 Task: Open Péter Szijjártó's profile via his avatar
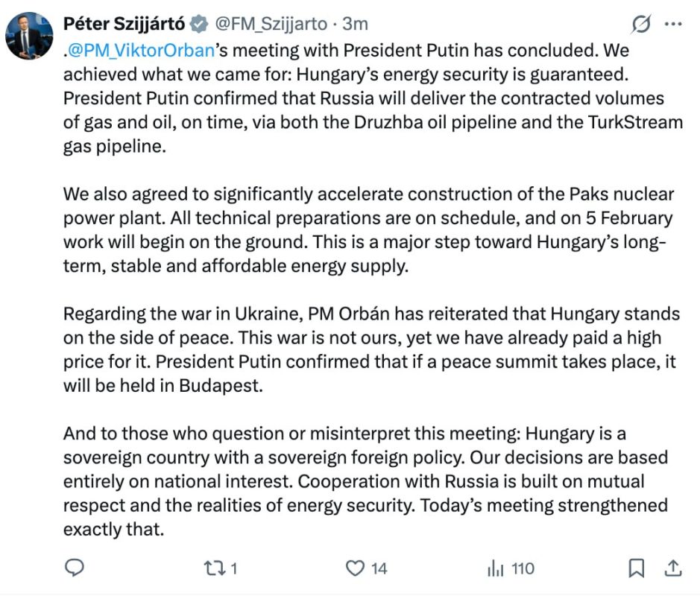click(30, 28)
